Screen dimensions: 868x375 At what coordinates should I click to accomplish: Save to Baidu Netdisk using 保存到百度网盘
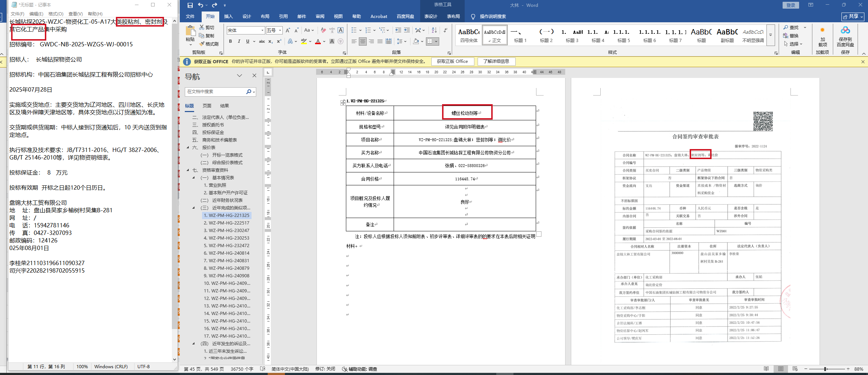tap(845, 37)
